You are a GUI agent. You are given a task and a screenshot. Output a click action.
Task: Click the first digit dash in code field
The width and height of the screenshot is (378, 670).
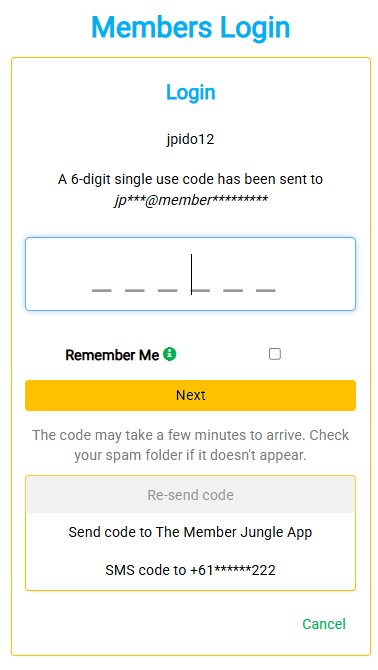[x=102, y=291]
